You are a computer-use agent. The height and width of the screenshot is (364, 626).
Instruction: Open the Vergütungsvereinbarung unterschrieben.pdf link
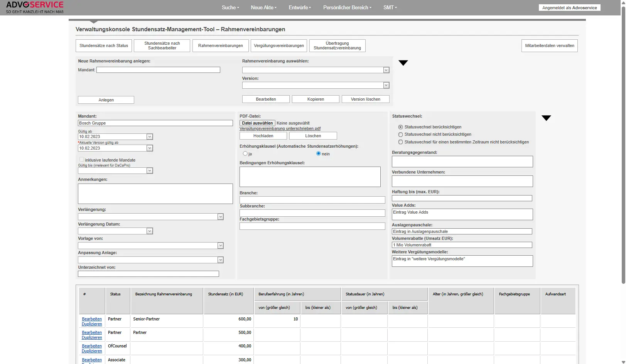click(280, 129)
